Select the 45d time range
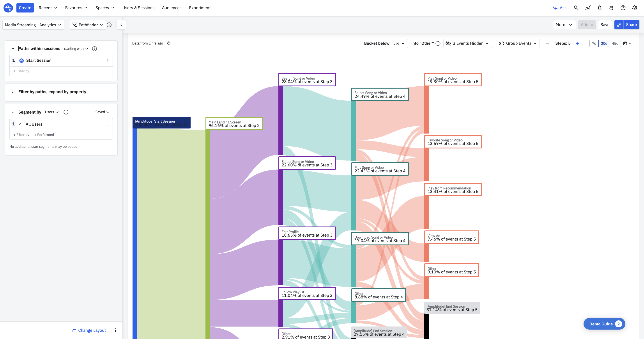This screenshot has width=644, height=339. 615,43
